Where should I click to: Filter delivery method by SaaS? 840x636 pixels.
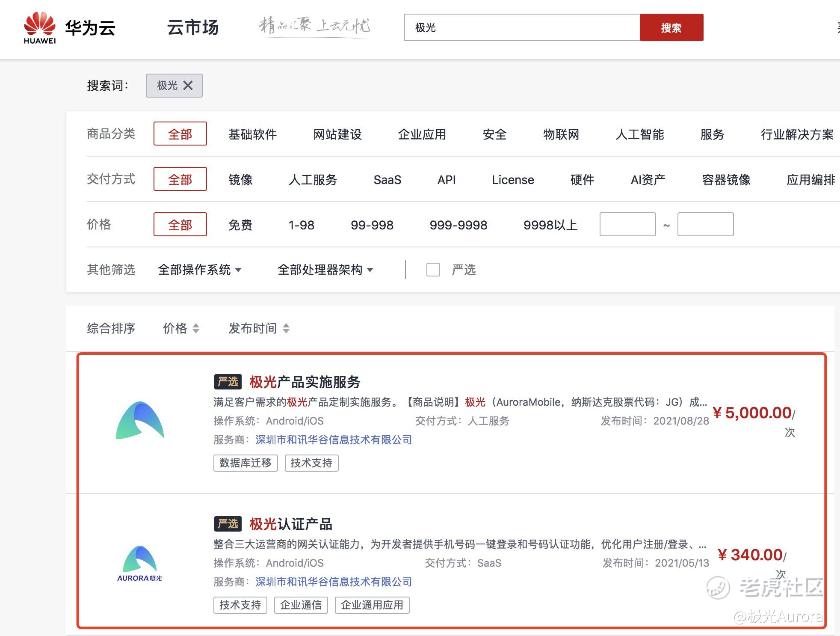387,180
